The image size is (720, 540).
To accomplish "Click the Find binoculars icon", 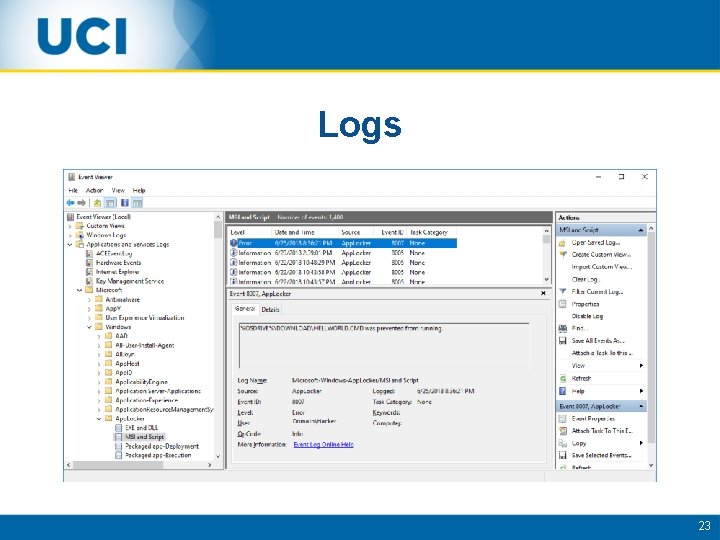I will point(562,328).
